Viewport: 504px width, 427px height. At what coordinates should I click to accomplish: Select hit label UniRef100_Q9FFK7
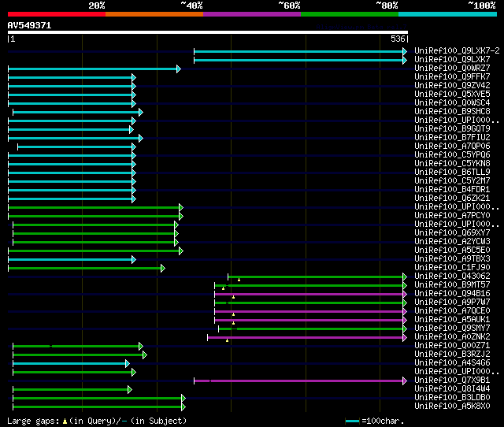(452, 77)
